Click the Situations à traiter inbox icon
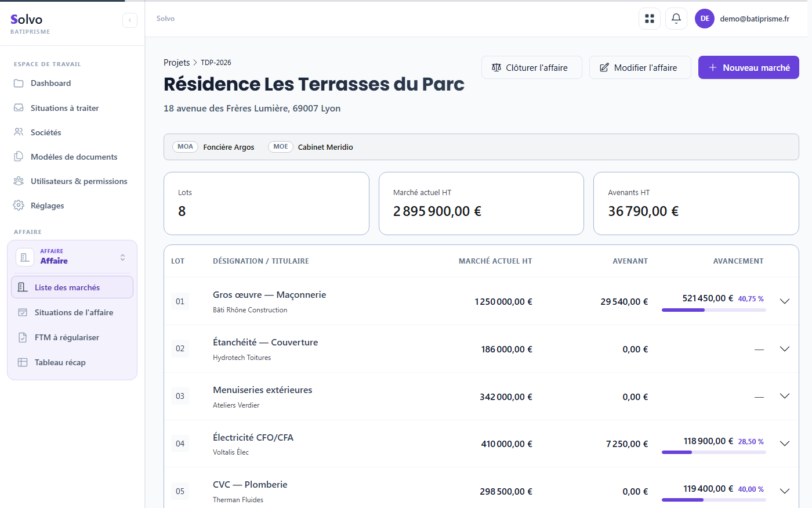This screenshot has width=812, height=508. pyautogui.click(x=19, y=108)
